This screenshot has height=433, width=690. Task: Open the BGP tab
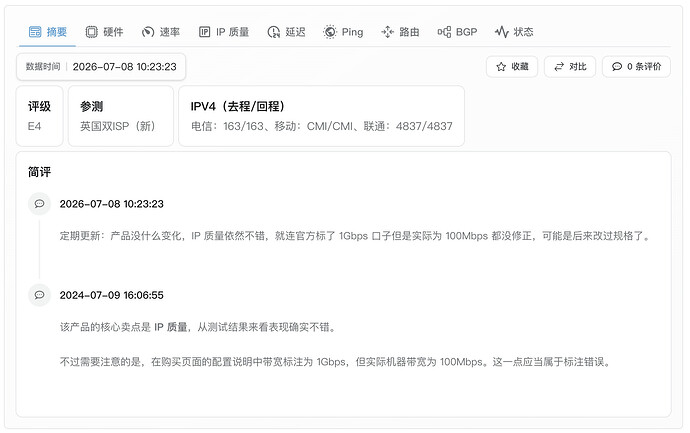click(x=457, y=32)
